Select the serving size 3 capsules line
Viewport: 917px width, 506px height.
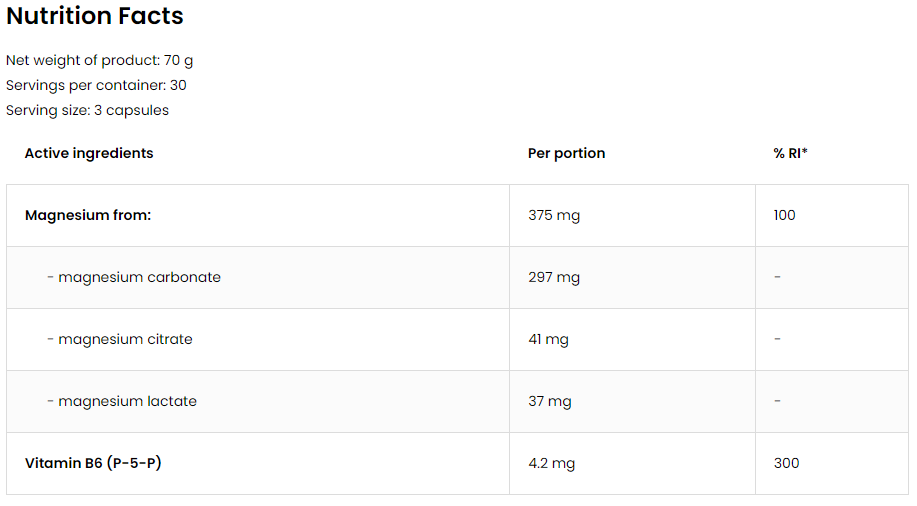coord(87,110)
